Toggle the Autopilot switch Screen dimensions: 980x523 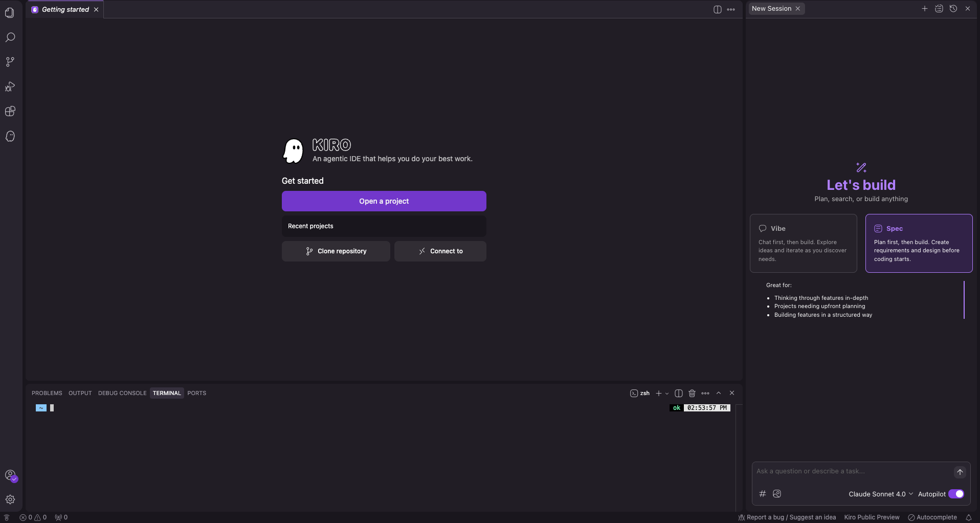(956, 494)
